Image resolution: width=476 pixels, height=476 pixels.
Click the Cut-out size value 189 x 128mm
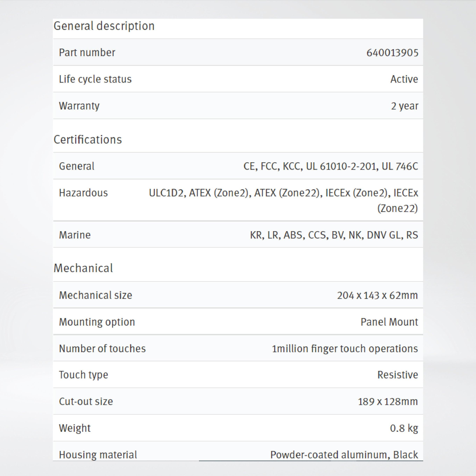pyautogui.click(x=388, y=402)
